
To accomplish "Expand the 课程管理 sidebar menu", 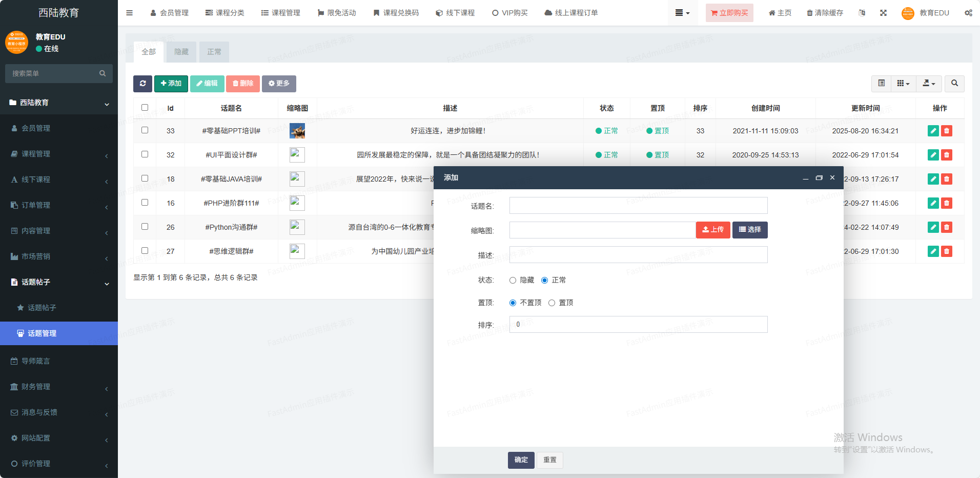I will click(59, 154).
